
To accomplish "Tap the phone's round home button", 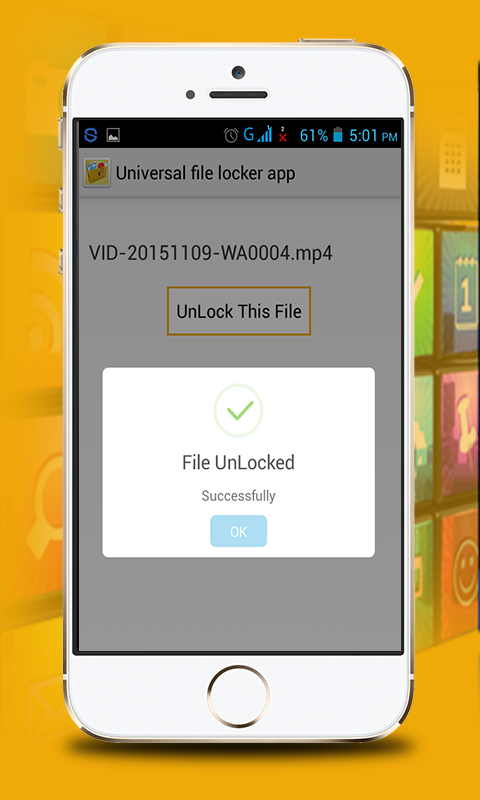I will (x=238, y=697).
